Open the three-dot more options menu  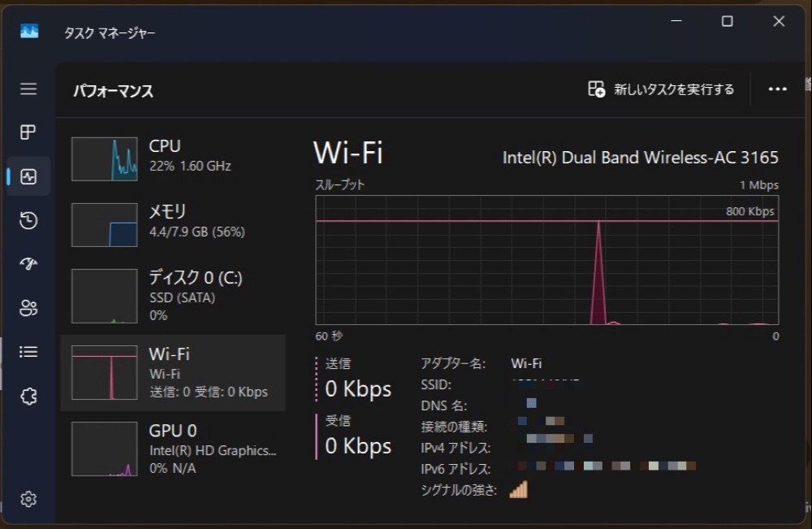[777, 89]
